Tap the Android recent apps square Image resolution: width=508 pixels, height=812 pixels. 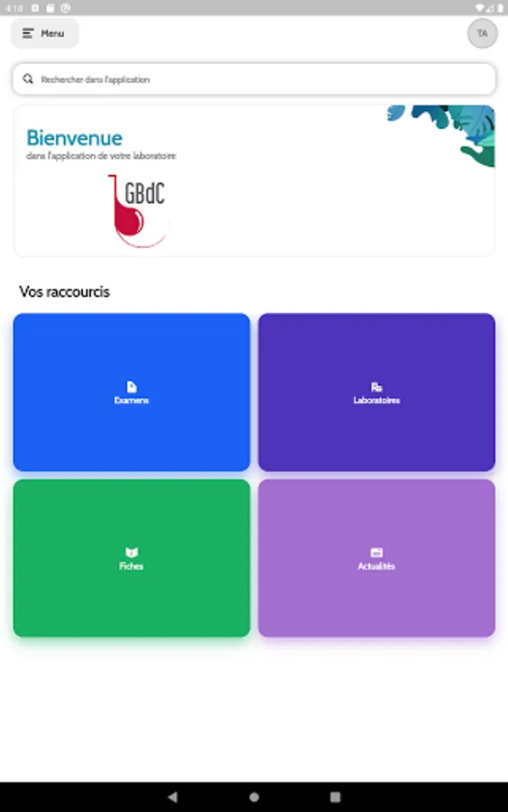click(x=335, y=797)
